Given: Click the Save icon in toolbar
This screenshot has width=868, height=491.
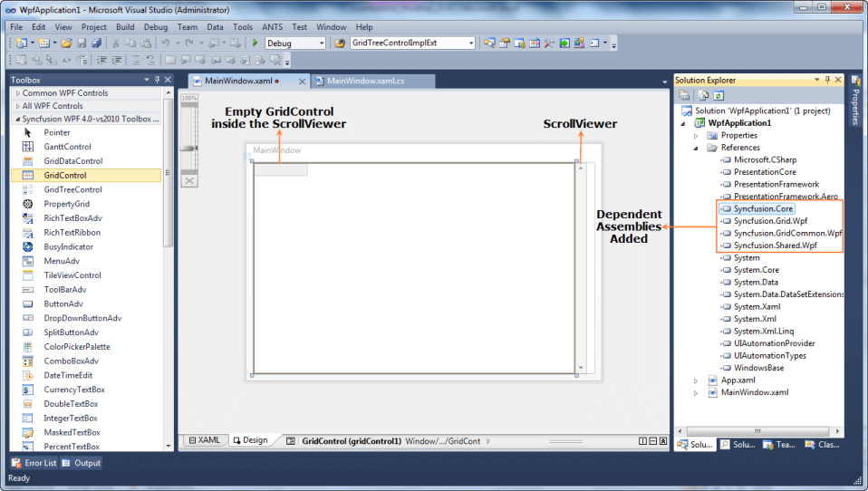Looking at the screenshot, I should [x=82, y=43].
